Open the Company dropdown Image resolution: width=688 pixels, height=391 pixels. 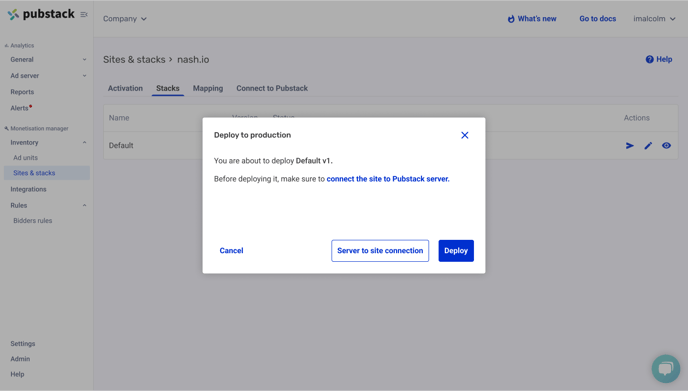coord(125,19)
